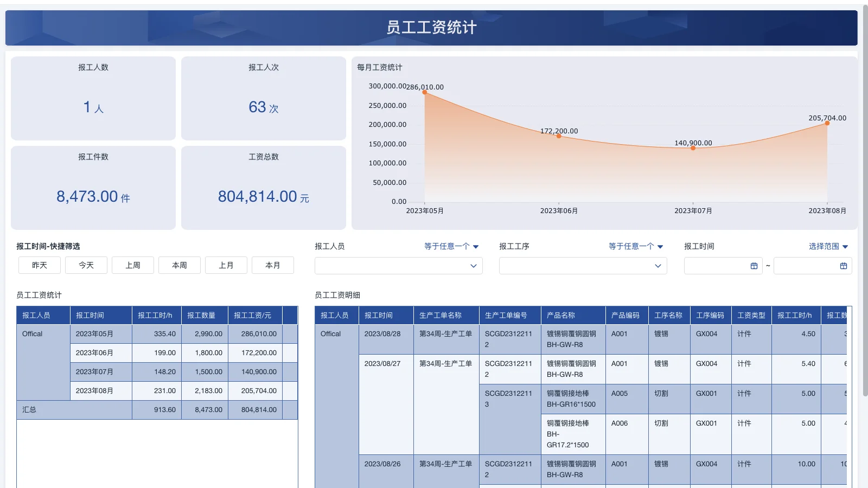Enable the 本周 time filter

(179, 265)
